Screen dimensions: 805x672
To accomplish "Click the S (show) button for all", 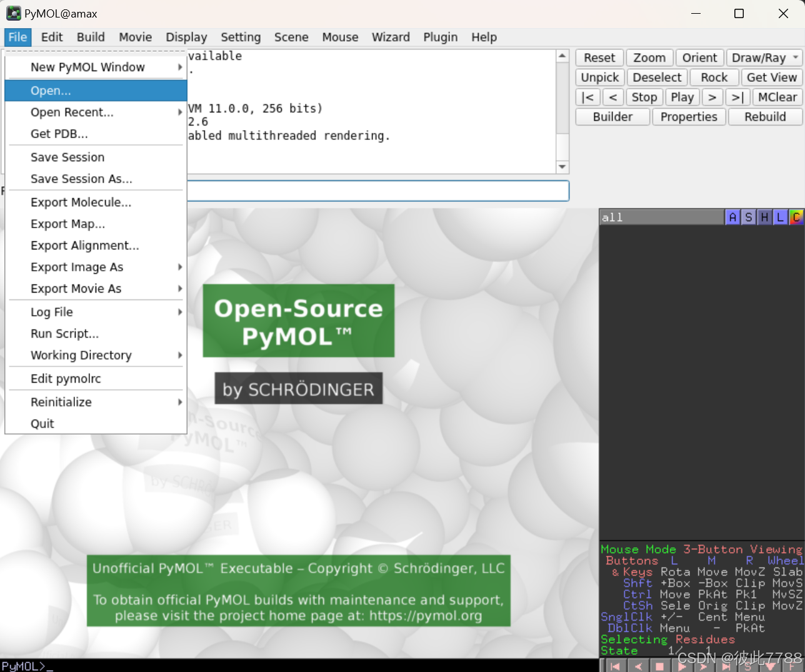I will pyautogui.click(x=748, y=217).
